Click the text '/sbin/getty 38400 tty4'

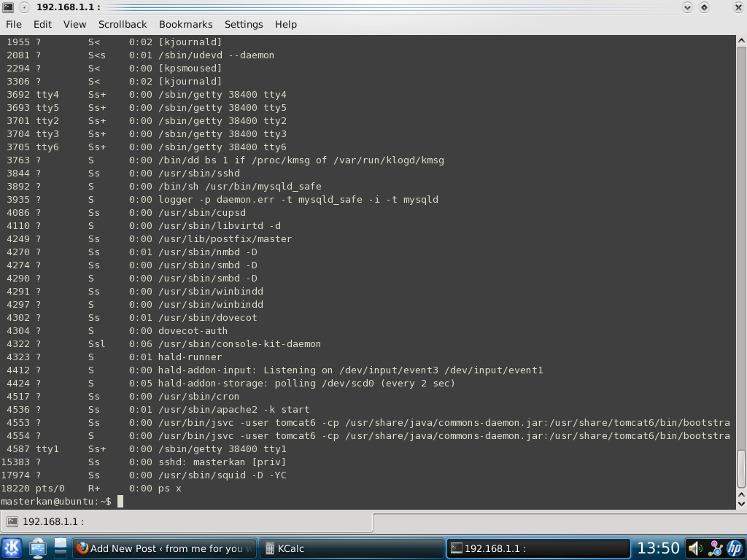tap(222, 95)
